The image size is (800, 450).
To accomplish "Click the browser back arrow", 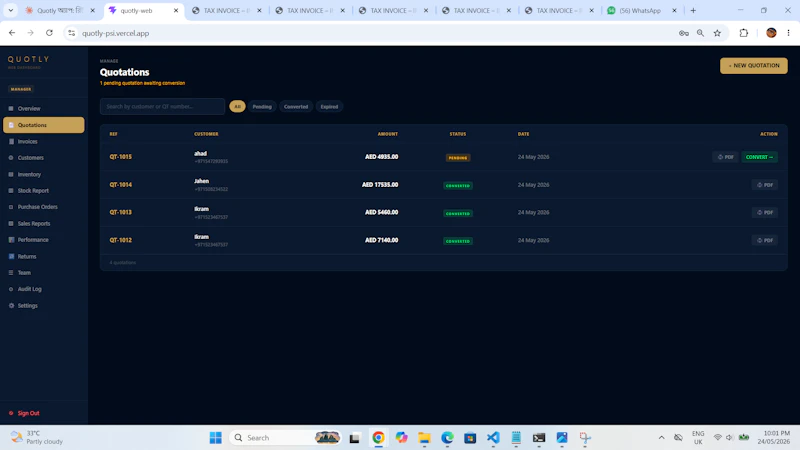I will coord(12,33).
